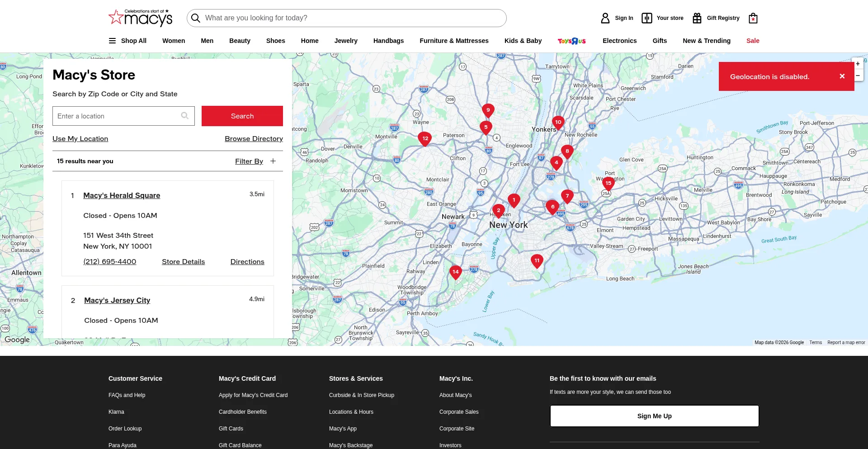Open Gift Cards footer link
This screenshot has height=449, width=868.
pyautogui.click(x=231, y=429)
